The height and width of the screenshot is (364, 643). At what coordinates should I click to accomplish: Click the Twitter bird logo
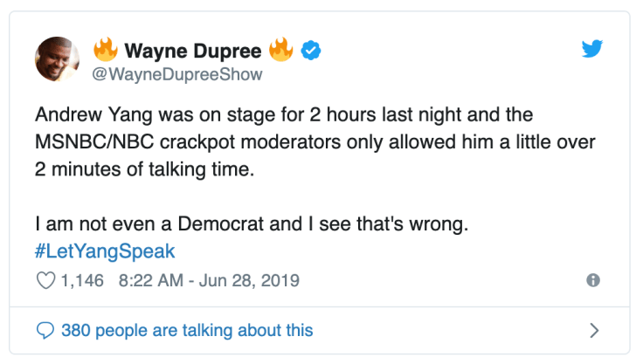tap(593, 50)
